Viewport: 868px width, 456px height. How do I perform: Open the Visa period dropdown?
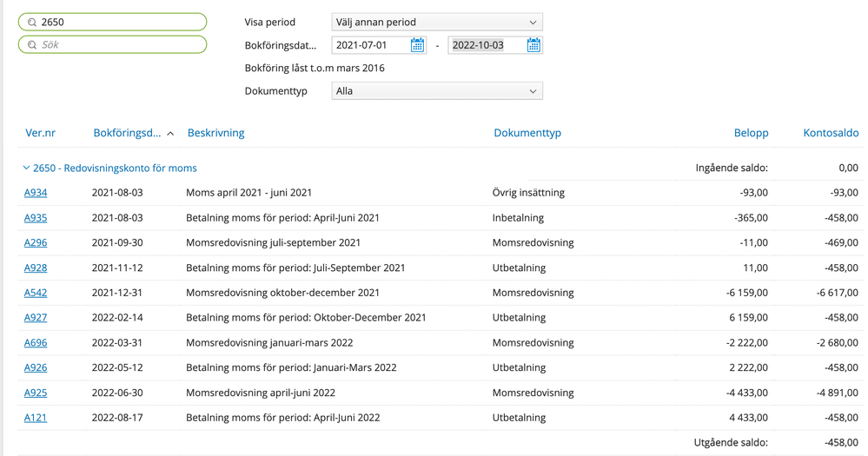[x=436, y=23]
